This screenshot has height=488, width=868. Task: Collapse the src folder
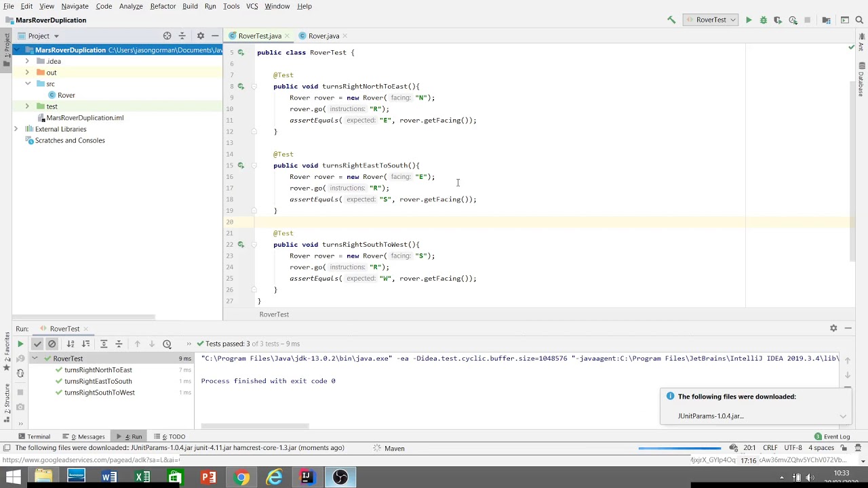pos(27,84)
